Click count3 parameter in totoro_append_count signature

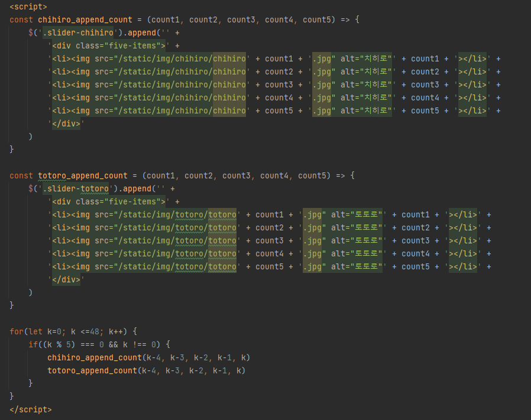[x=237, y=175]
